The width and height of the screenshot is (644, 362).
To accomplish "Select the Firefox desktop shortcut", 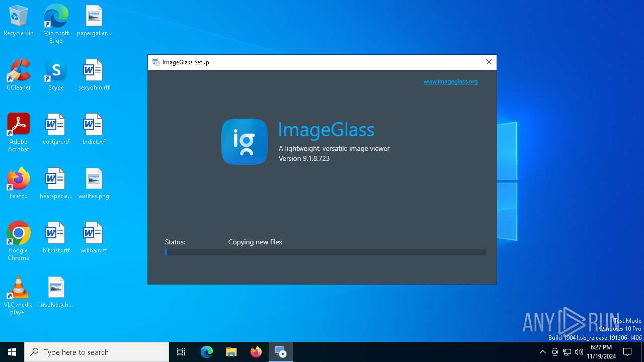I will pyautogui.click(x=19, y=184).
